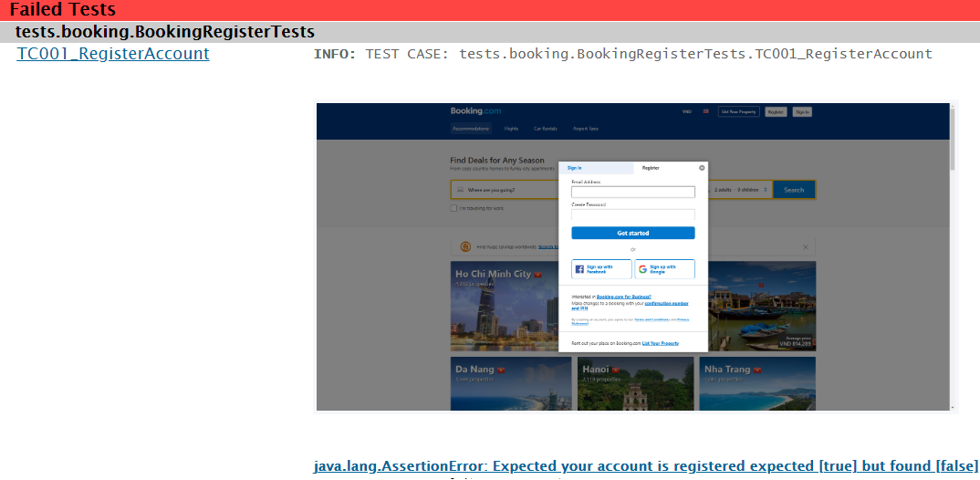Click the blue Get started button
The image size is (980, 480).
[633, 233]
